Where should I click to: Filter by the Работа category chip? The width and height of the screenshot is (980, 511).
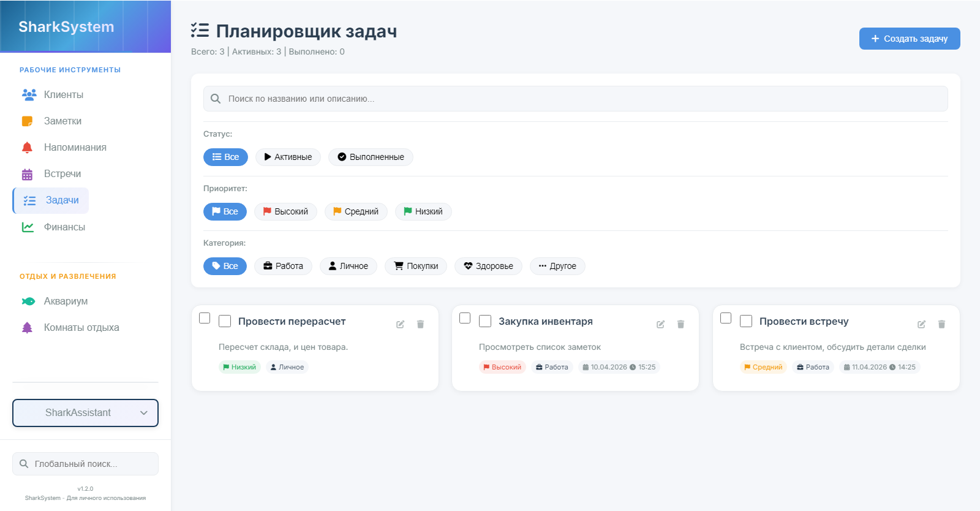283,266
